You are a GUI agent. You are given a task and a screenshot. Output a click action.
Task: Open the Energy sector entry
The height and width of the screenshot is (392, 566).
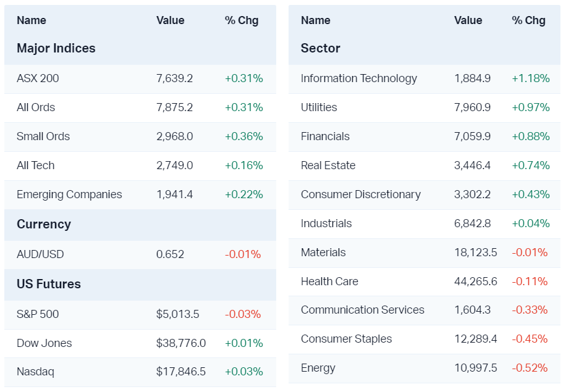coord(318,368)
